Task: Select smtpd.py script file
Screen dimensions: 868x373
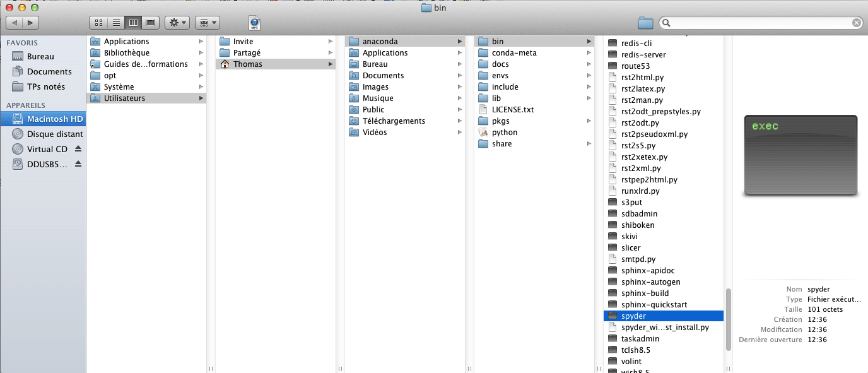Action: pos(664,259)
